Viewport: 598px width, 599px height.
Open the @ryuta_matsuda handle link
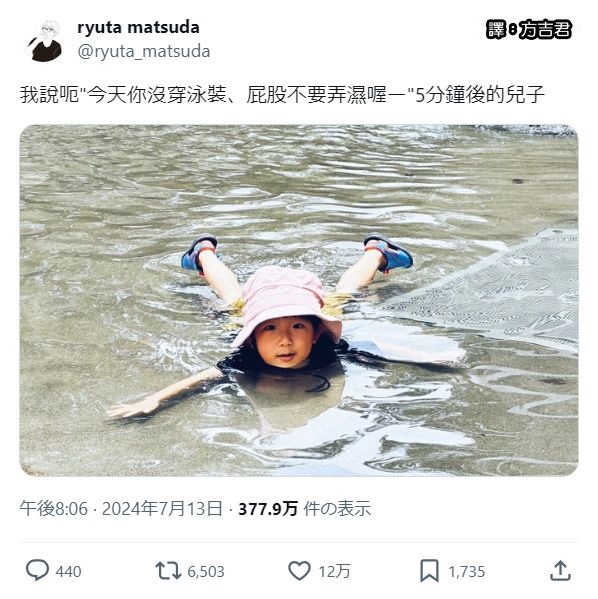point(144,51)
